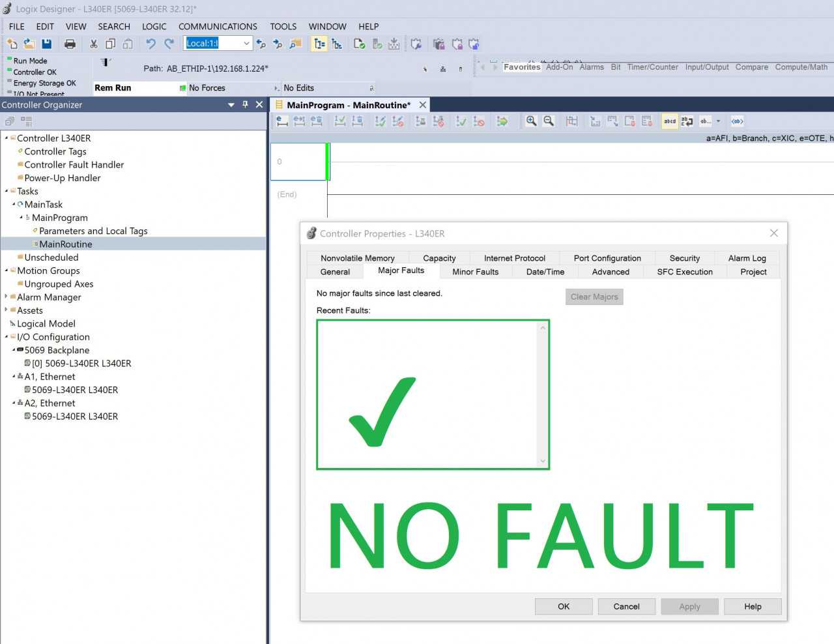
Task: Switch to the Date/Time tab
Action: click(x=545, y=272)
